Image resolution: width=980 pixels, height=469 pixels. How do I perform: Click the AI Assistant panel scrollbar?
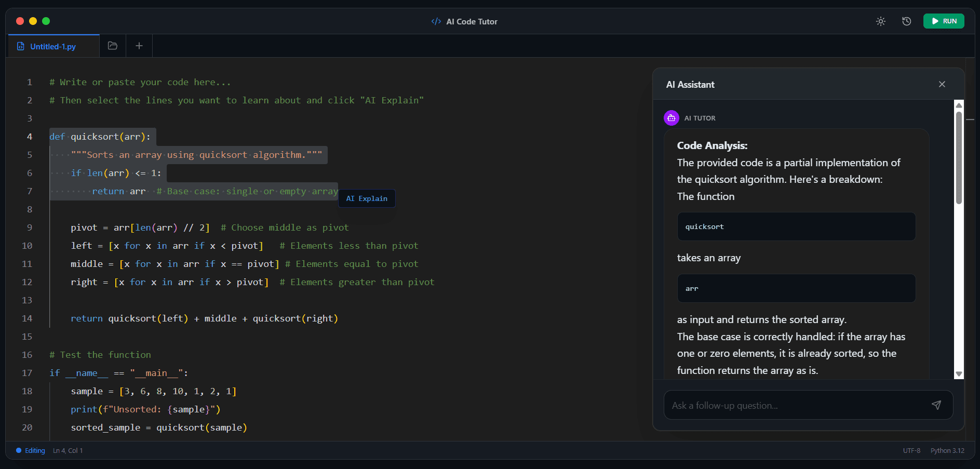point(958,156)
